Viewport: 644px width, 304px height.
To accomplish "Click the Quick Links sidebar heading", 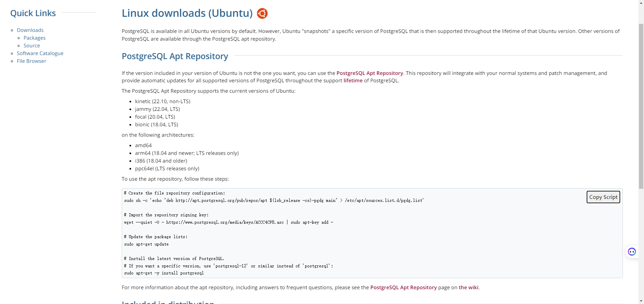I will click(33, 13).
